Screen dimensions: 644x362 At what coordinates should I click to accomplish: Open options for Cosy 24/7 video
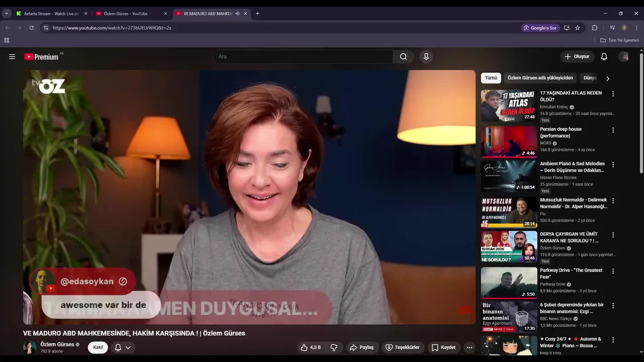tap(613, 340)
